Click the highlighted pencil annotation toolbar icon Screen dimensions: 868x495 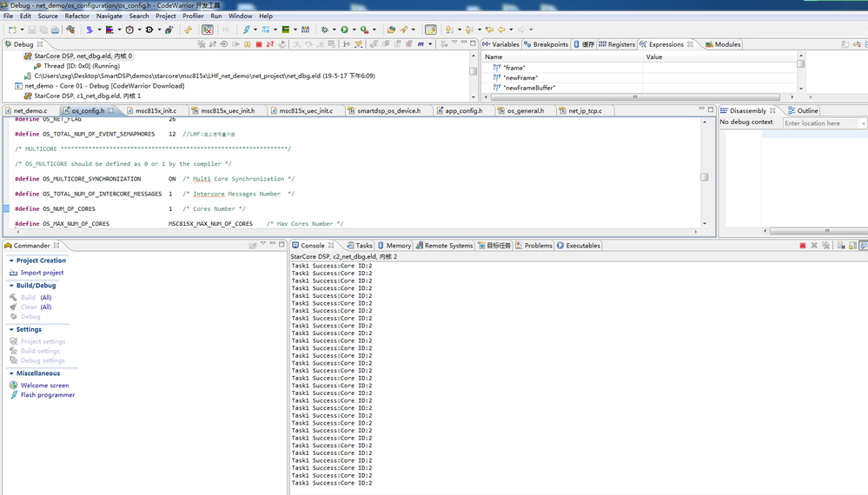pyautogui.click(x=431, y=30)
